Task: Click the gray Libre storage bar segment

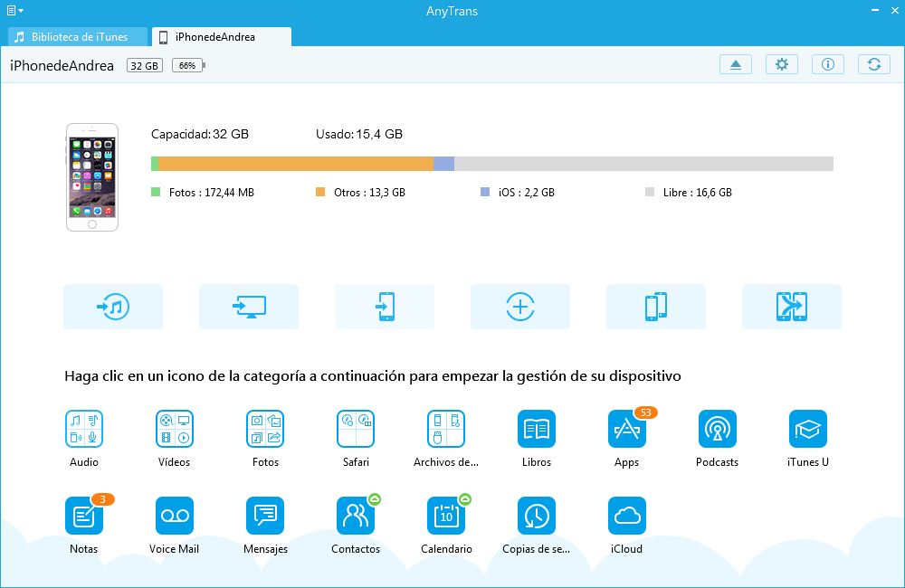Action: (x=643, y=164)
